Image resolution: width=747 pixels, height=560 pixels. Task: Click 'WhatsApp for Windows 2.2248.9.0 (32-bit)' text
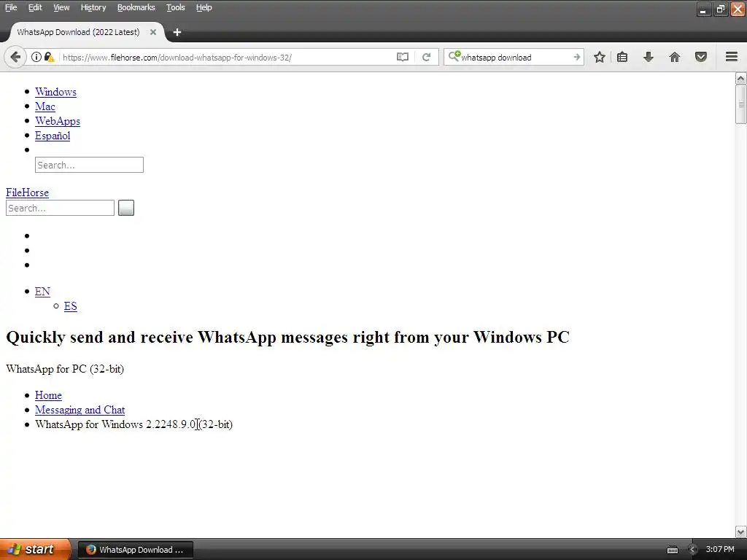pyautogui.click(x=134, y=424)
